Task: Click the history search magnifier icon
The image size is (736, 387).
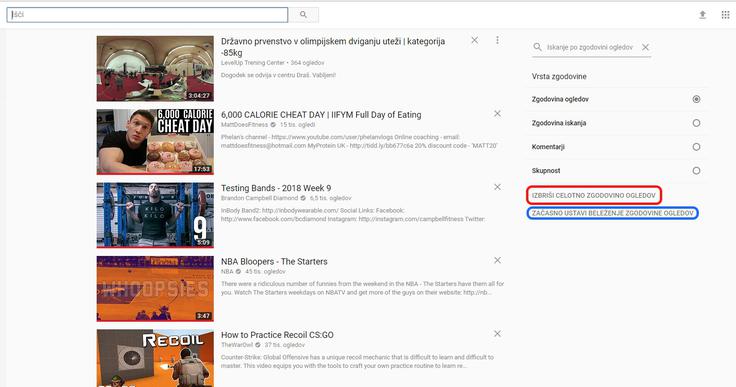Action: click(x=537, y=47)
